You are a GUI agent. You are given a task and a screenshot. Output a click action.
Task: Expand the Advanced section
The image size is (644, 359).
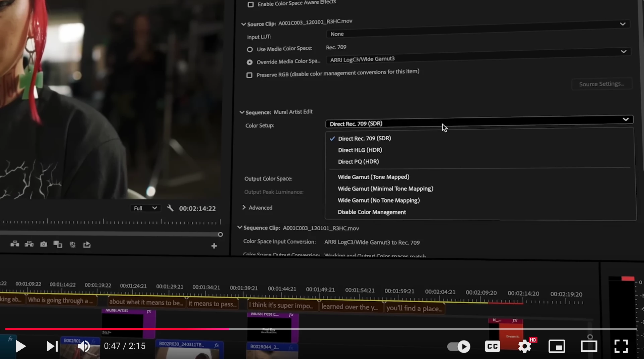pyautogui.click(x=244, y=207)
